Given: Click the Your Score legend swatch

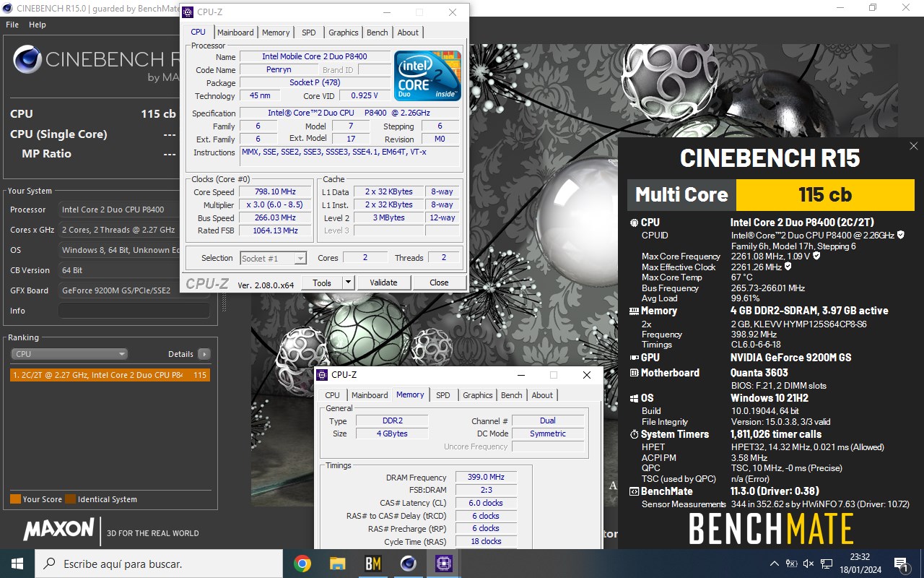Looking at the screenshot, I should [15, 499].
